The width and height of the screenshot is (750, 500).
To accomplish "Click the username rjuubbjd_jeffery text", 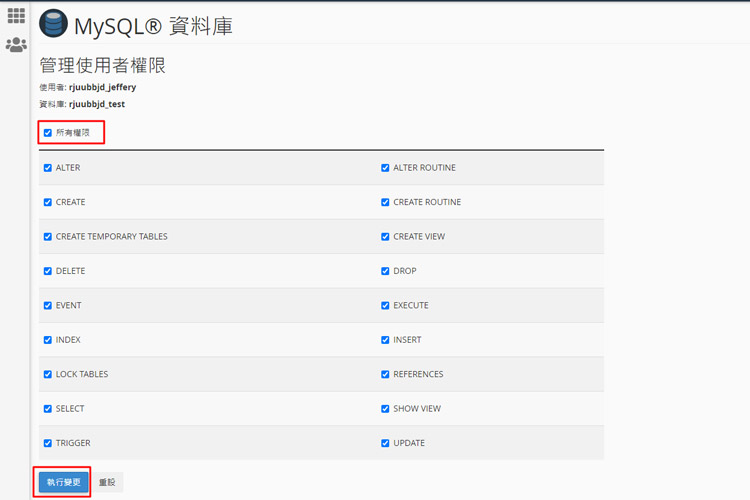I will point(102,87).
